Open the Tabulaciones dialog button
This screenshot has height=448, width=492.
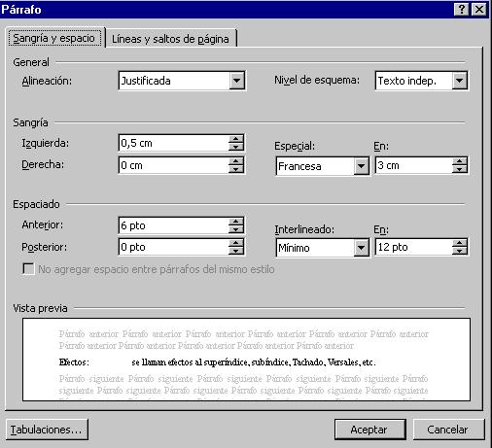pos(47,430)
